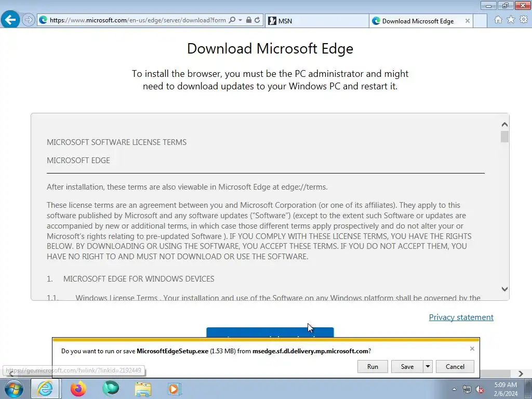Switch to the MSN tab

316,21
